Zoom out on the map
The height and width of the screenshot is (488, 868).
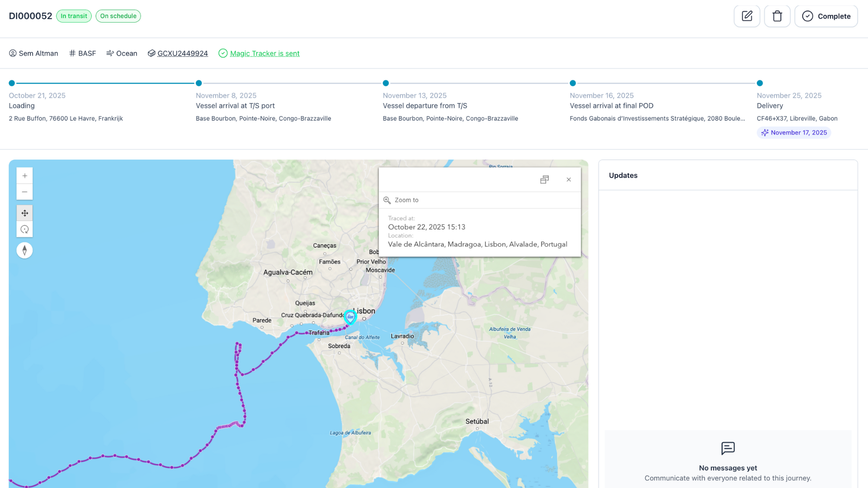coord(25,192)
